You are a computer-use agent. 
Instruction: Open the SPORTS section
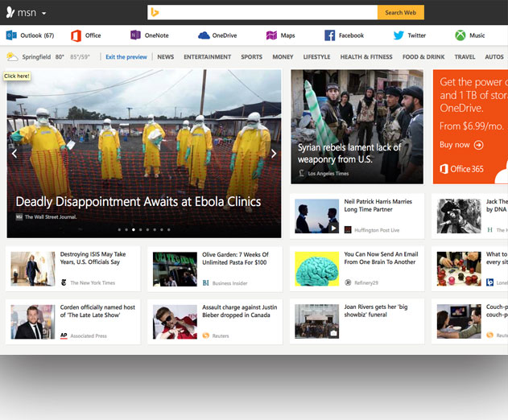pos(251,56)
